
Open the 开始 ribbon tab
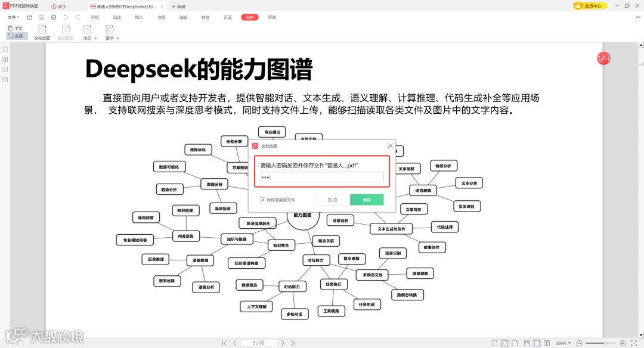coord(95,18)
